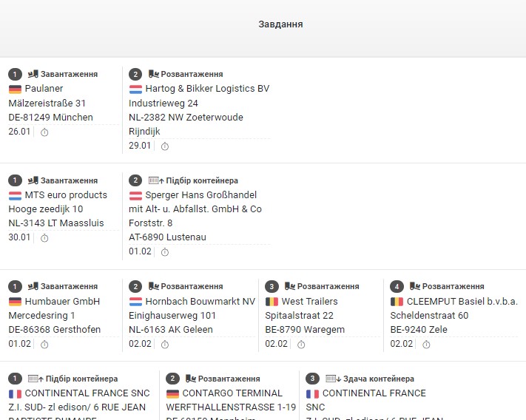This screenshot has width=526, height=420.
Task: Click container pickup icon for Sperger Hans Großhandel
Action: point(156,180)
